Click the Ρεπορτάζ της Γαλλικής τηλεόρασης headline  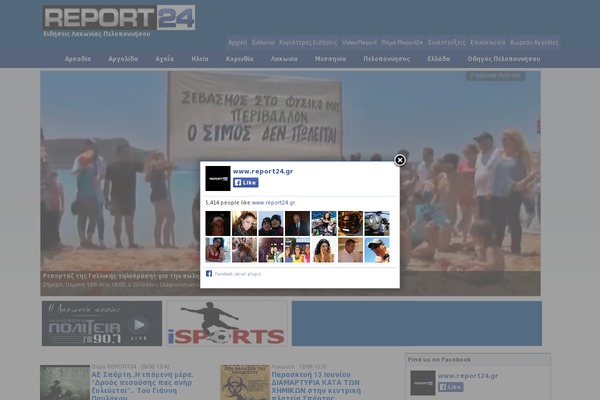point(121,276)
